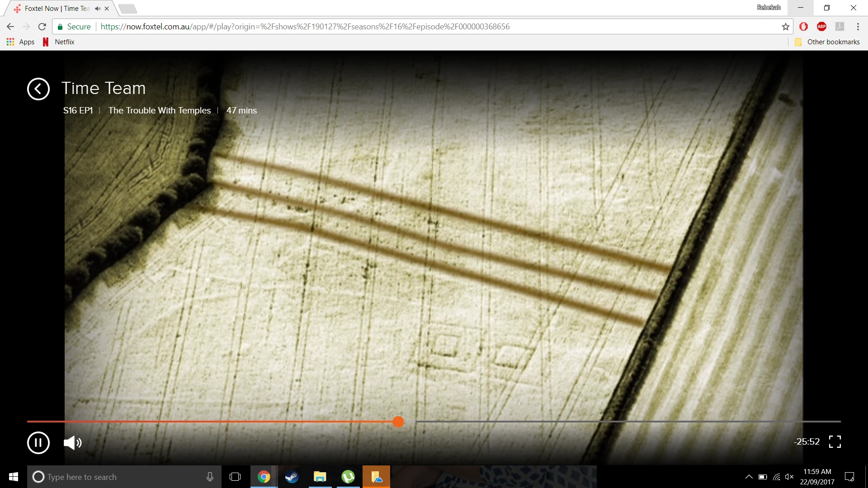Reload the current page
The width and height of the screenshot is (868, 488).
pos(42,27)
